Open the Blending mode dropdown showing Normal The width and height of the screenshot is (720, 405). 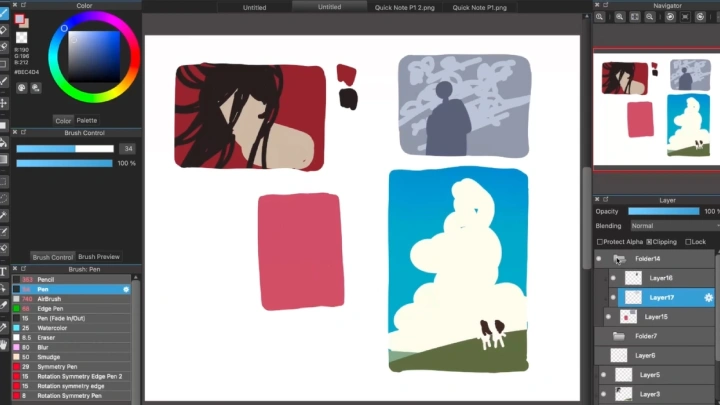pyautogui.click(x=675, y=226)
